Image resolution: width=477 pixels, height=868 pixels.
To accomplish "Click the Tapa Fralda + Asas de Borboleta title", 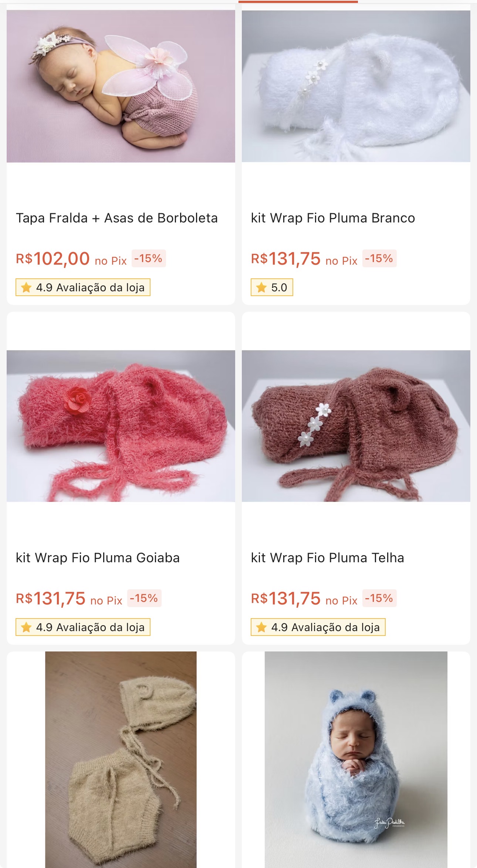I will [x=116, y=218].
